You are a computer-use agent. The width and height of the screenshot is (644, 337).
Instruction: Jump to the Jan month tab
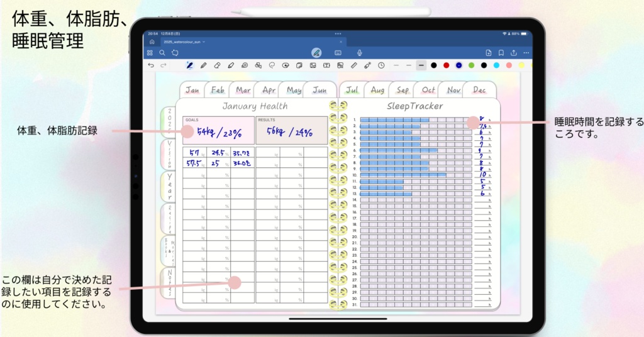tap(192, 89)
